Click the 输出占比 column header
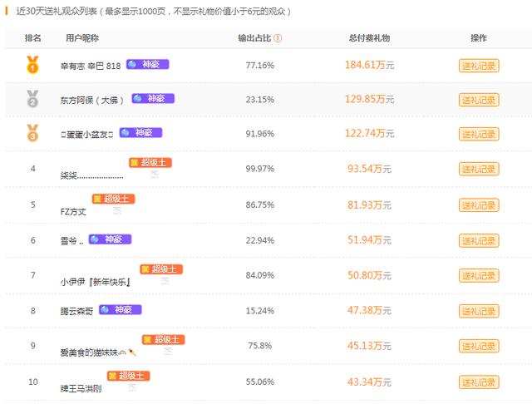 coord(254,38)
